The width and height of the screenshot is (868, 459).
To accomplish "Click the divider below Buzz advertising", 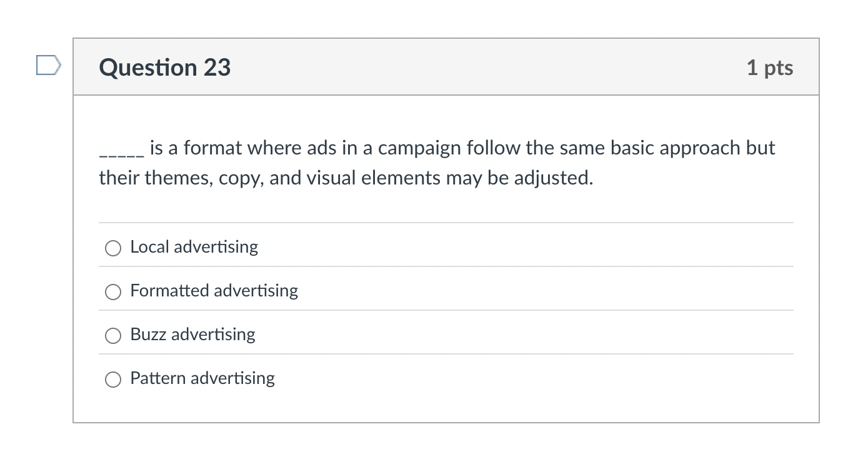I will (x=446, y=354).
